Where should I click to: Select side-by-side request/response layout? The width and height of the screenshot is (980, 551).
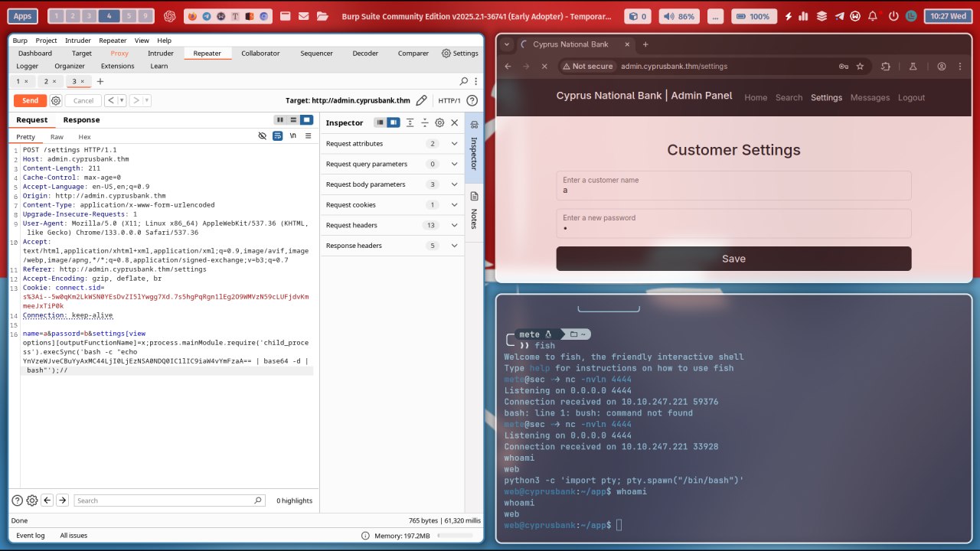(x=280, y=120)
